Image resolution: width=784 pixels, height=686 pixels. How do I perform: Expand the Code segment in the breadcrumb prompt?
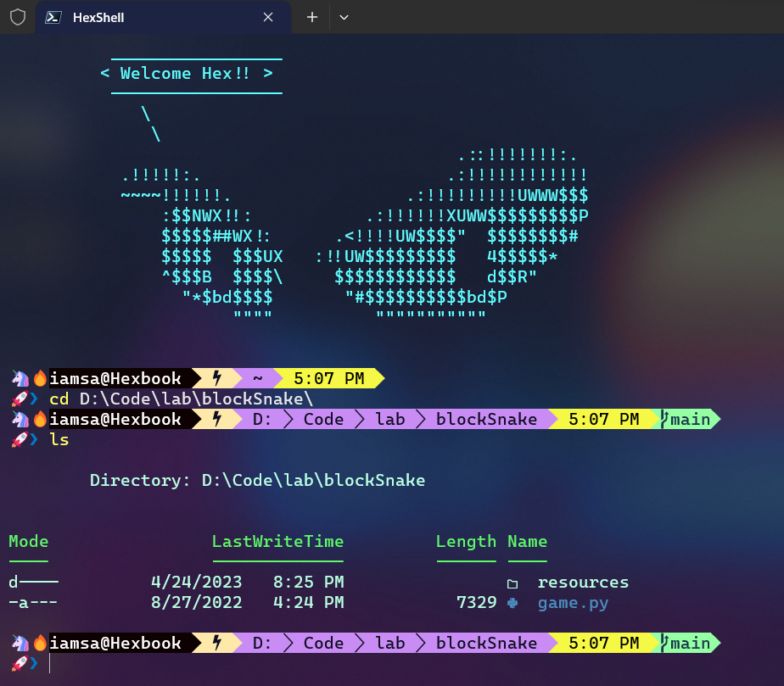point(323,642)
